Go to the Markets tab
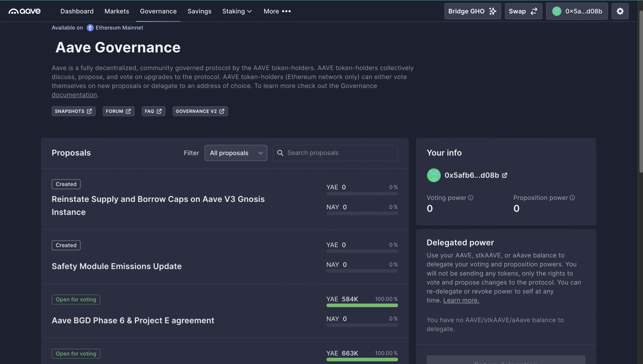The height and width of the screenshot is (364, 643). [117, 11]
